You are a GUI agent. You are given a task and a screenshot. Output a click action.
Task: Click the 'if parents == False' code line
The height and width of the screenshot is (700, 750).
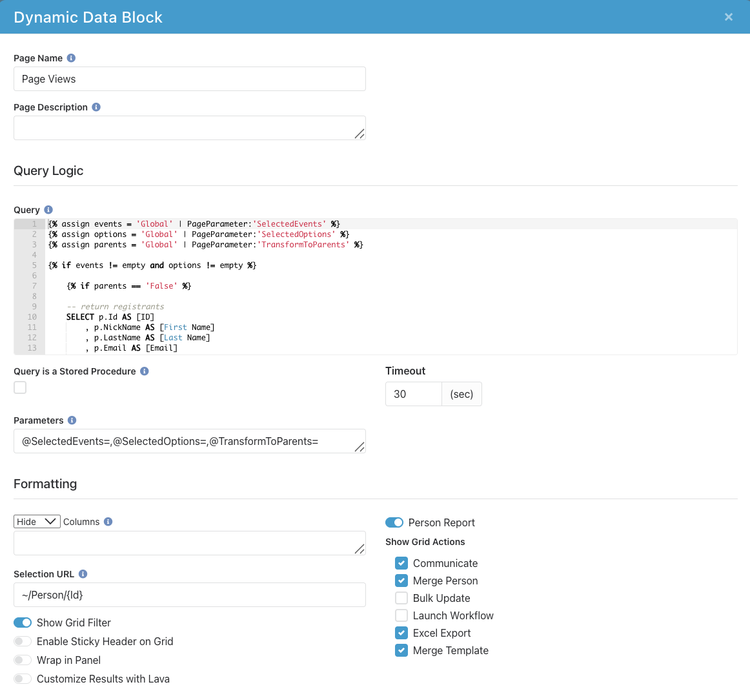(x=128, y=285)
